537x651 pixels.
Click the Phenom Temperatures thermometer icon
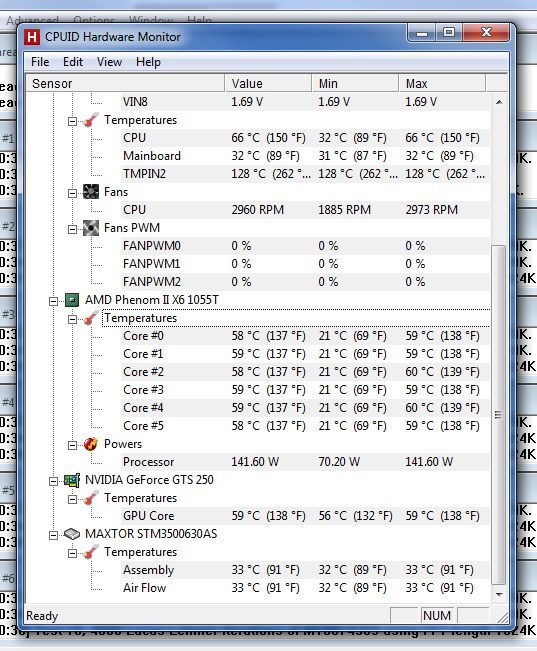point(91,318)
